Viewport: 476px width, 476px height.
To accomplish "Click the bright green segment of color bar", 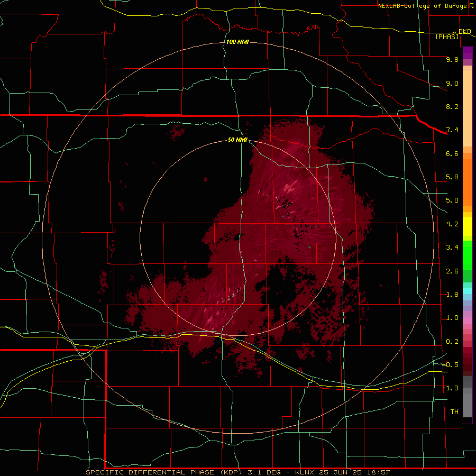I will click(x=467, y=255).
